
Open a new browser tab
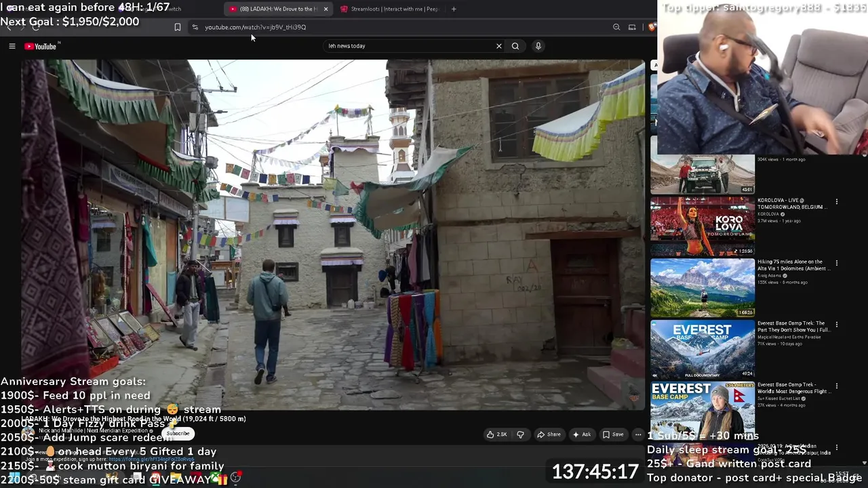(454, 9)
